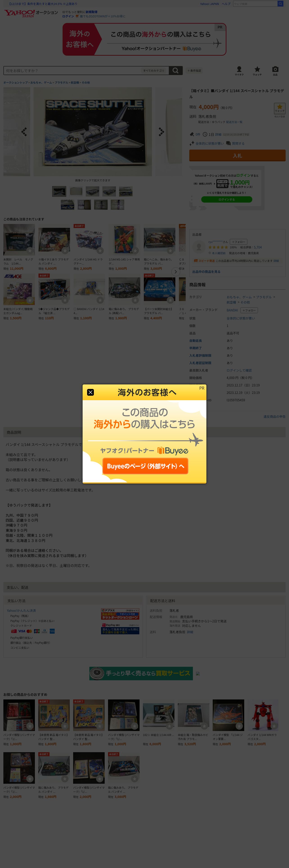Open the アプラス auction loan banner

[x=120, y=614]
